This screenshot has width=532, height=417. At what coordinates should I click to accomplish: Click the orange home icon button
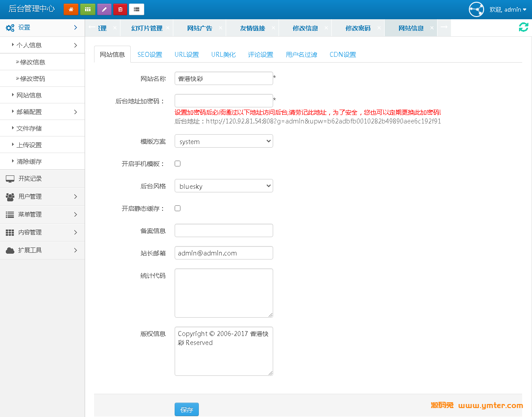tap(71, 9)
